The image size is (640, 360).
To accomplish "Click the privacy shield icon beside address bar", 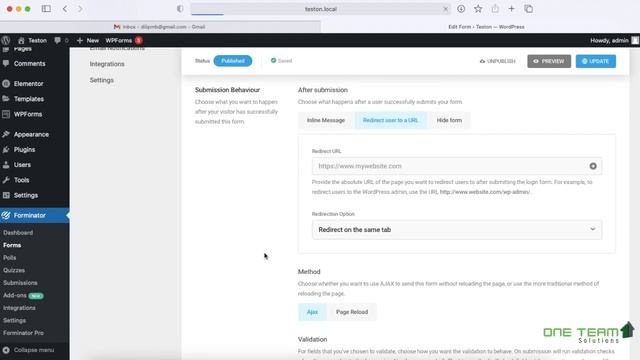I will 180,9.
